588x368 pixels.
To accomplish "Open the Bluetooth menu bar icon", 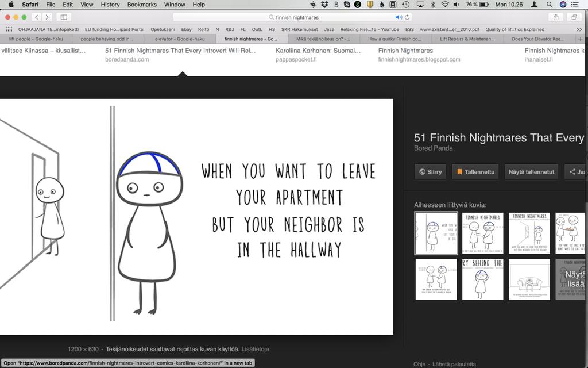I will (433, 5).
